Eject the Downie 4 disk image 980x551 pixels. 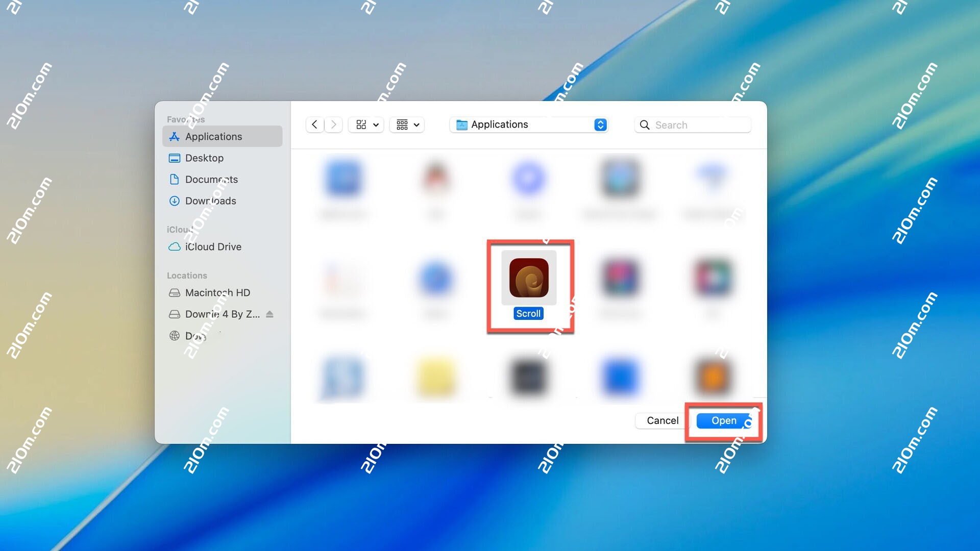(x=270, y=314)
